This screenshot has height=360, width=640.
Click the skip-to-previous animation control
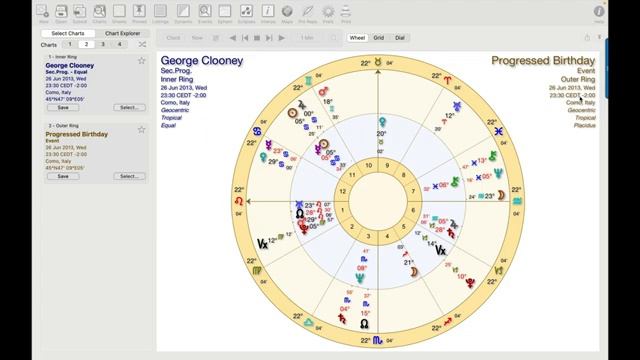245,38
